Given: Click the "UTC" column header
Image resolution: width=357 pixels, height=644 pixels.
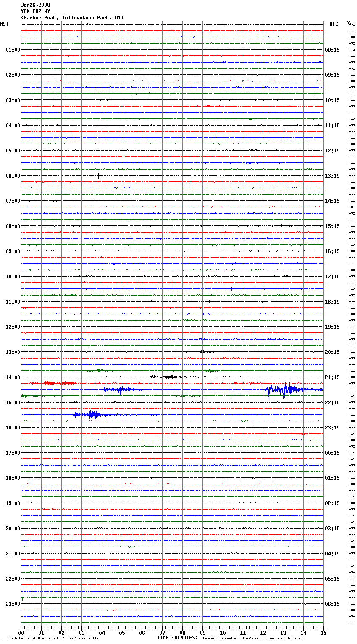Looking at the screenshot, I should pos(334,24).
